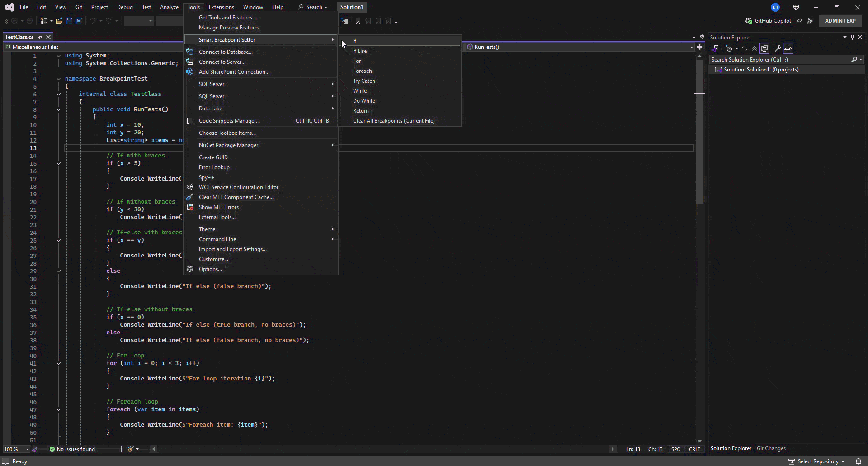Click the scroll-down arrow of editor scrollbar

[699, 441]
